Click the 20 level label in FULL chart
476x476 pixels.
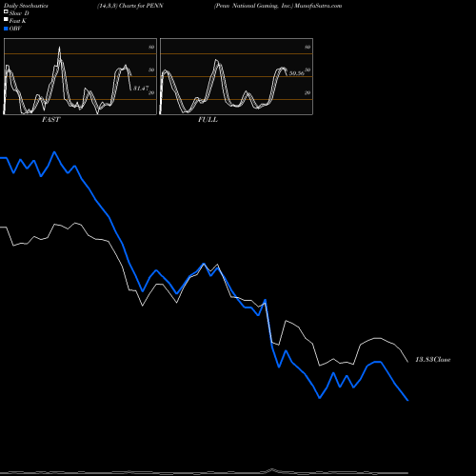pos(307,92)
